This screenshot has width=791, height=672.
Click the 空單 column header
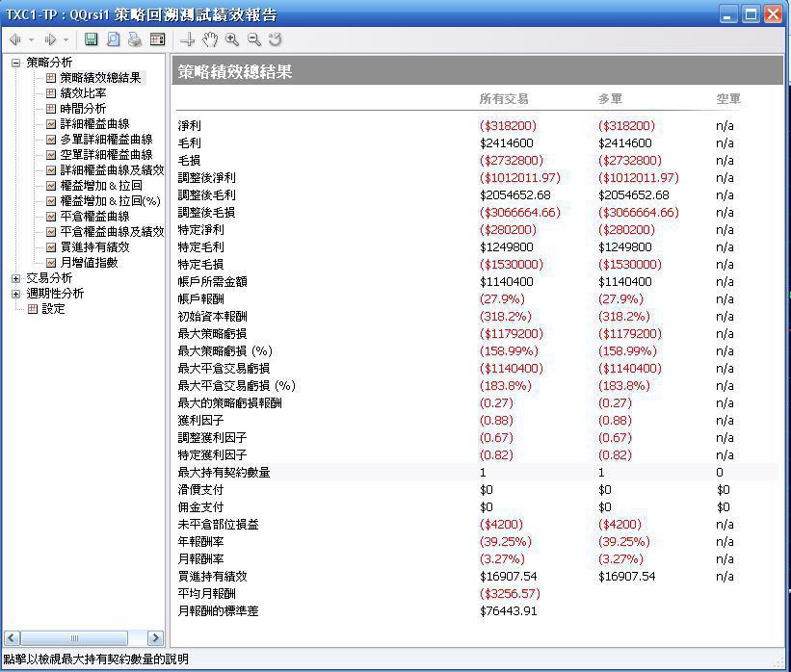point(728,99)
